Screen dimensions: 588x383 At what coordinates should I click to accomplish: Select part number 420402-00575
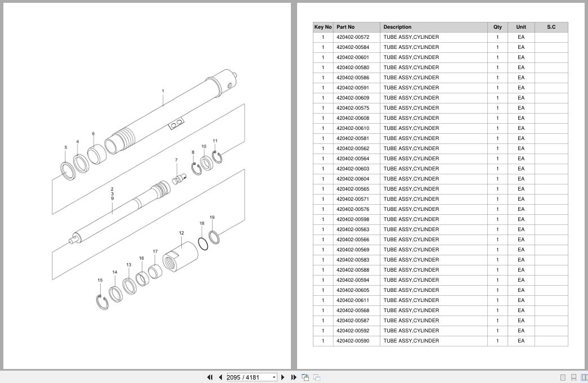(x=352, y=108)
